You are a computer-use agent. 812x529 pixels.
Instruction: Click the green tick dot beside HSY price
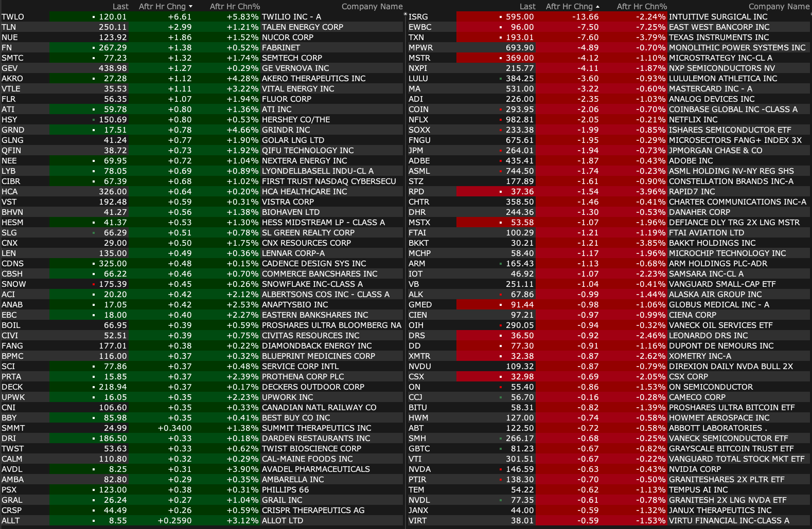click(94, 120)
